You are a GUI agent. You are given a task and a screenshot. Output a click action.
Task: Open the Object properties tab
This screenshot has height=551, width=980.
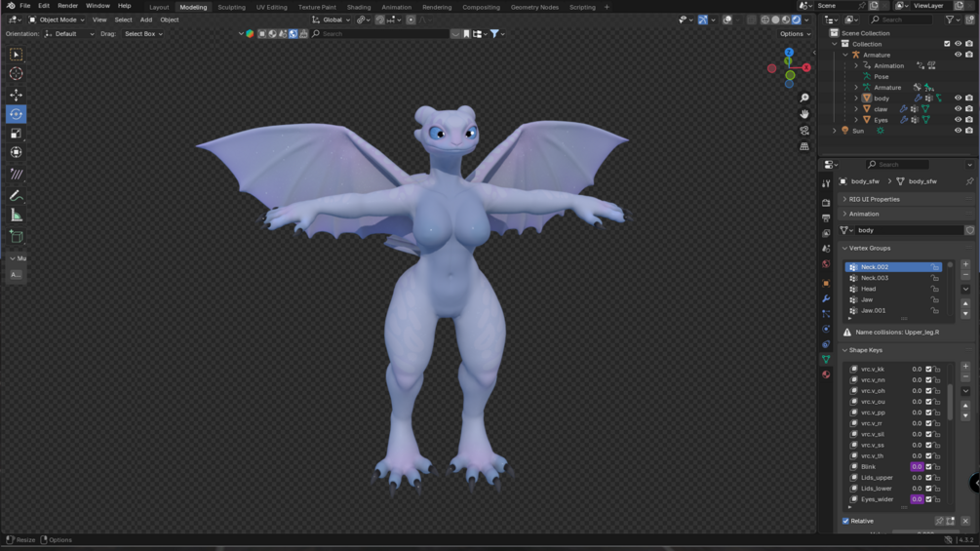pyautogui.click(x=826, y=284)
